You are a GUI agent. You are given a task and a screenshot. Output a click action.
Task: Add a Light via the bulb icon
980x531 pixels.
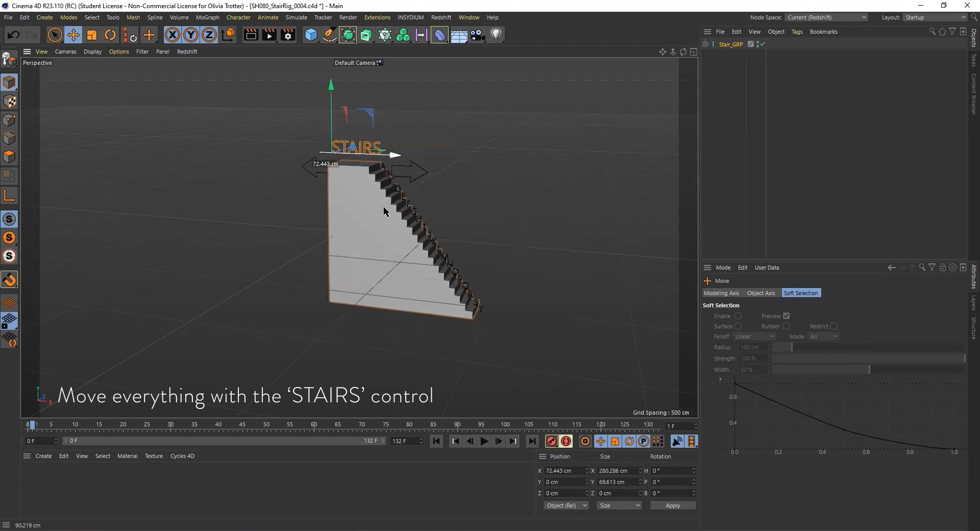pyautogui.click(x=496, y=34)
